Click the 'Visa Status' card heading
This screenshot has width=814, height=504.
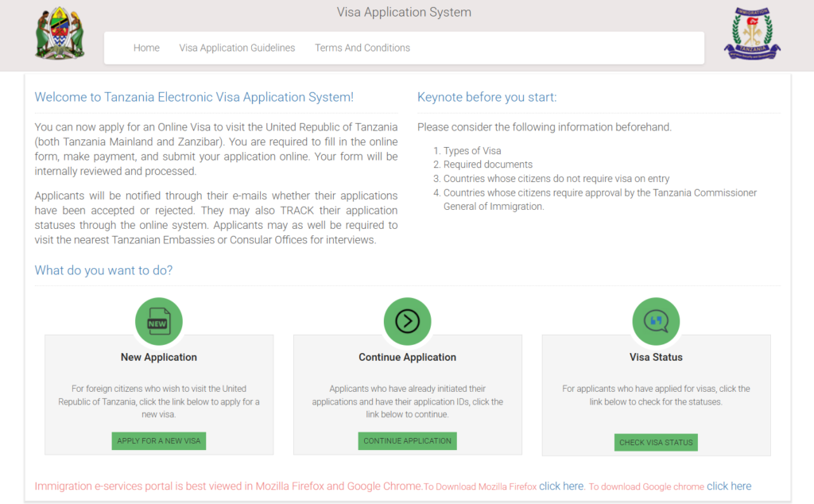click(x=656, y=358)
